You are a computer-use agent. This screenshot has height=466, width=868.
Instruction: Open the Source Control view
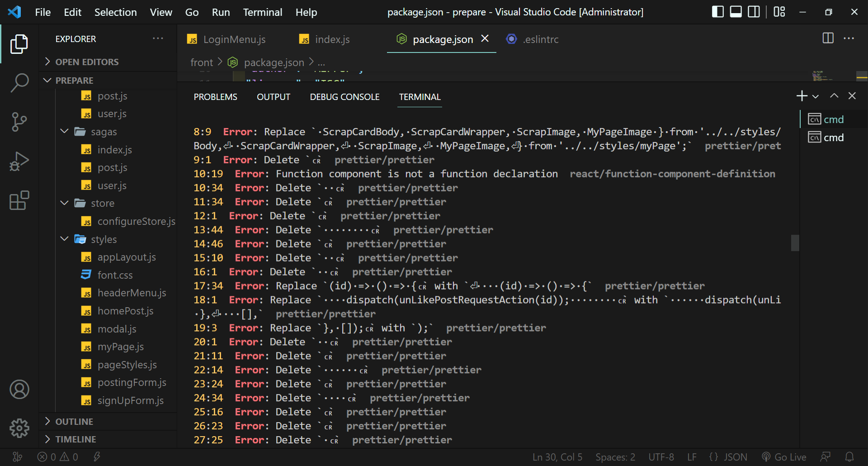[19, 122]
